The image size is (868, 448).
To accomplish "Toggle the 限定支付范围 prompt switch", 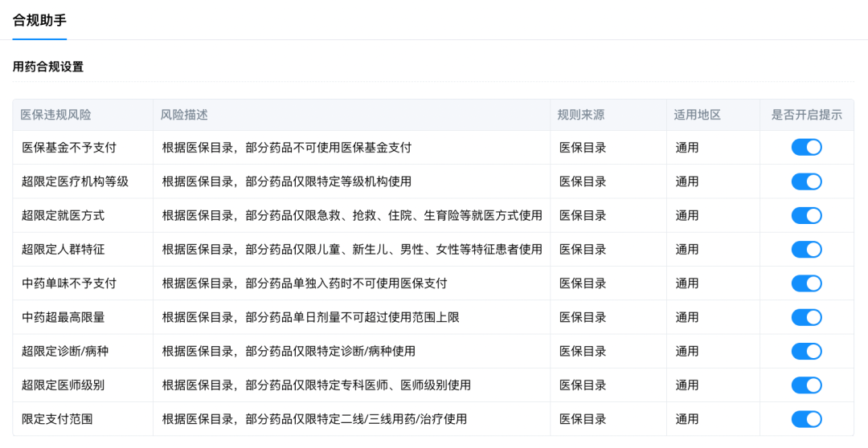I will tap(806, 419).
